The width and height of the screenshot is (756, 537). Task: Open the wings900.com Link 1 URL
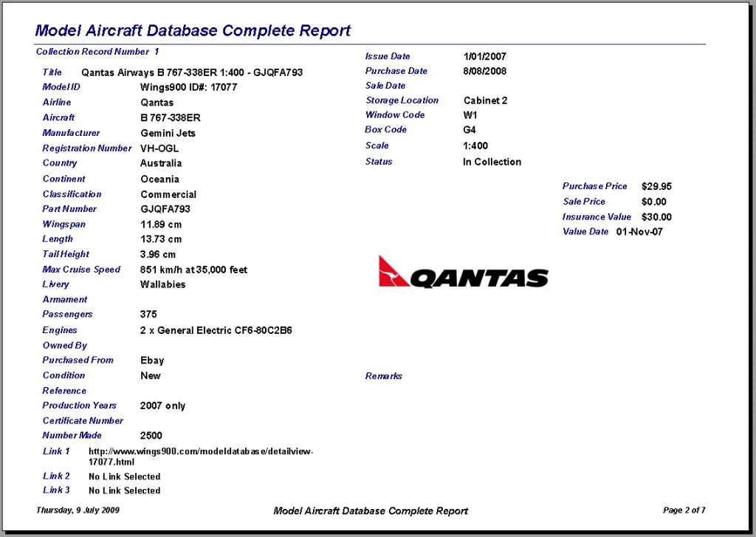click(x=201, y=456)
